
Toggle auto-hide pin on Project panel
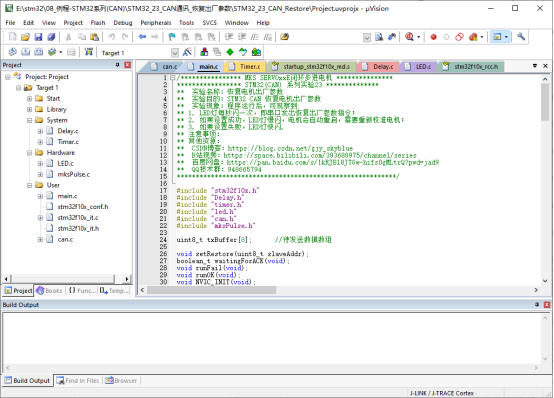118,65
